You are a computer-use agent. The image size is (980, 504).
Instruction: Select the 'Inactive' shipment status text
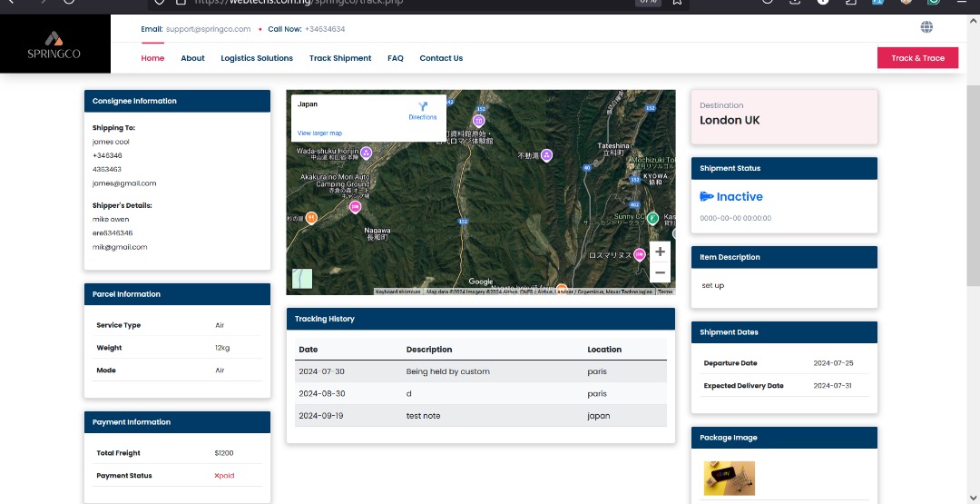click(x=740, y=196)
